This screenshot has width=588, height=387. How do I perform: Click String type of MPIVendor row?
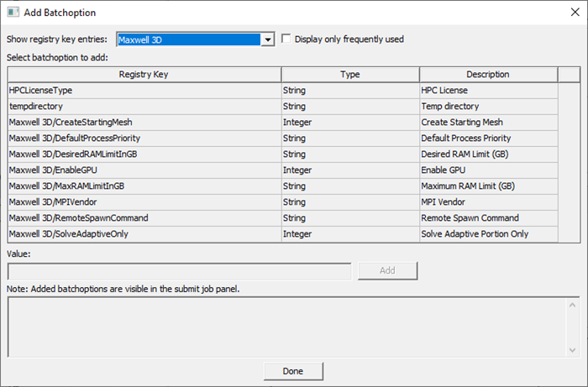(x=350, y=202)
